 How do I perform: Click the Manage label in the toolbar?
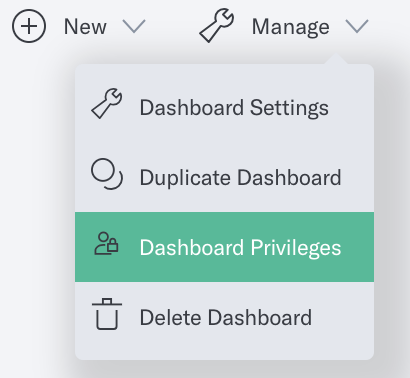[x=291, y=27]
